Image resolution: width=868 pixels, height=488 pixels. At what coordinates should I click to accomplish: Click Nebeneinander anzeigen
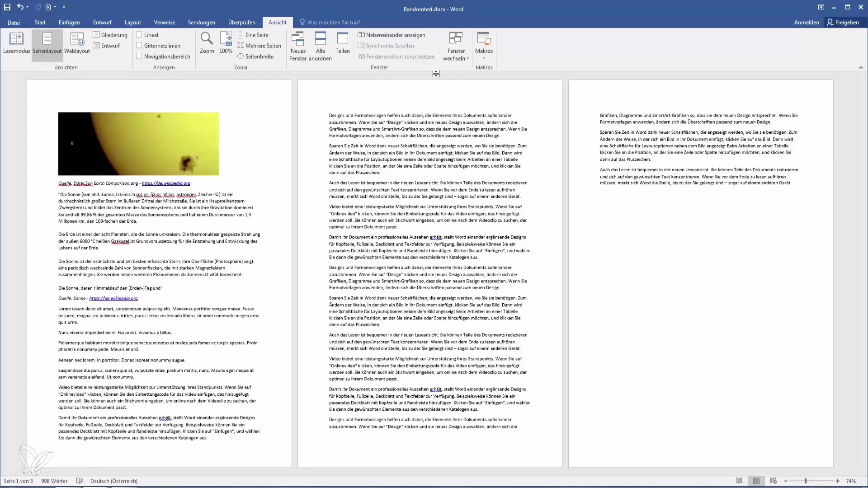[x=392, y=35]
